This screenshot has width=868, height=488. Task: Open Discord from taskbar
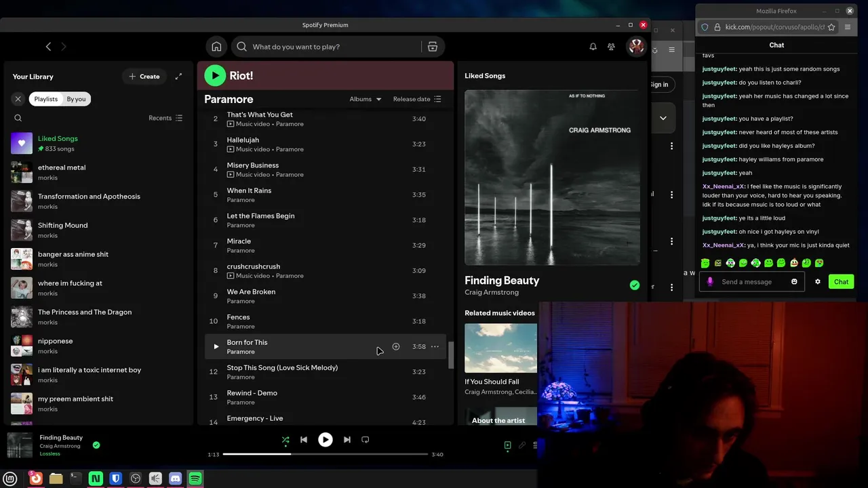[176, 479]
